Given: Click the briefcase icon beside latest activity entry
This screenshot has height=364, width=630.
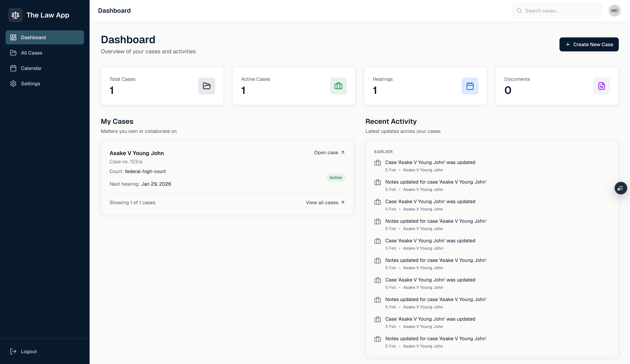Looking at the screenshot, I should [377, 163].
